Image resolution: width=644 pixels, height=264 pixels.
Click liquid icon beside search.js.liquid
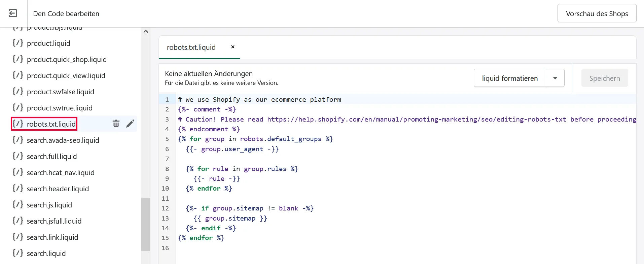[x=18, y=204]
